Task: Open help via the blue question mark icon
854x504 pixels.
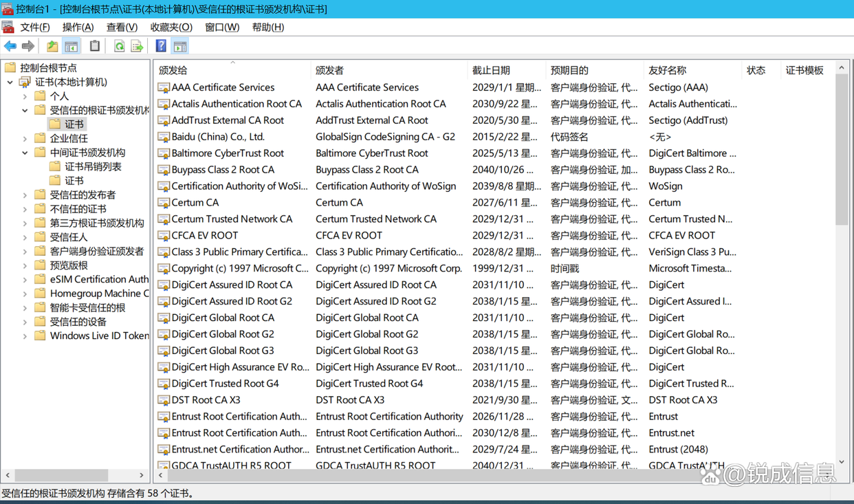Action: (x=161, y=46)
